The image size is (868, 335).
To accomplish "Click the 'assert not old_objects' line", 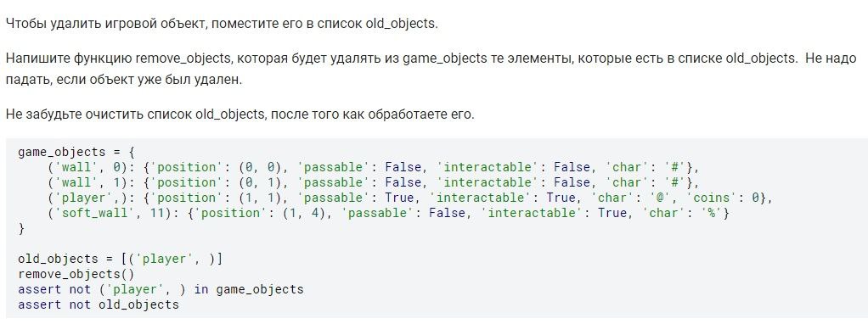I will click(99, 304).
